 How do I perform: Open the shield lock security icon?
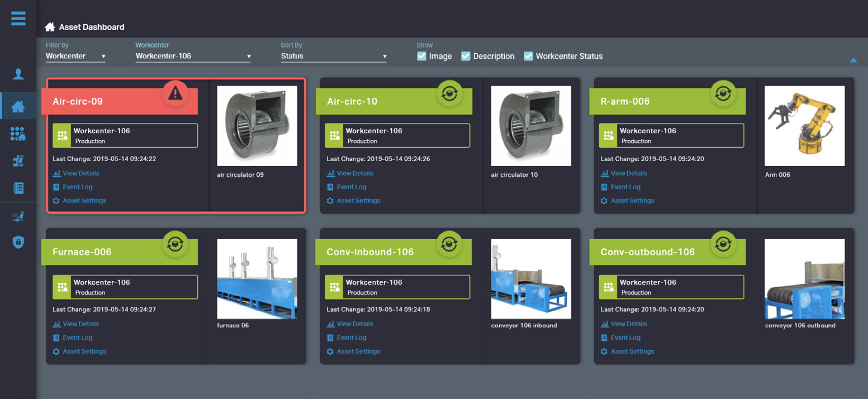(18, 242)
